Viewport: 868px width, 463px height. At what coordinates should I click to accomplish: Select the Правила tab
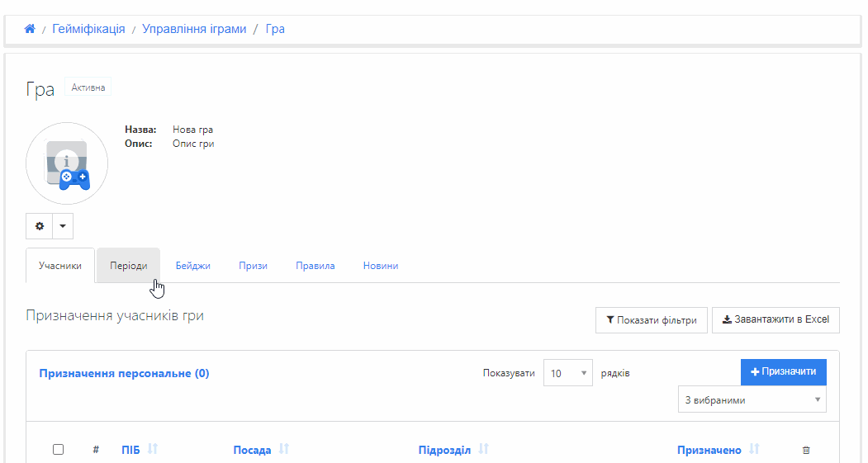point(315,266)
